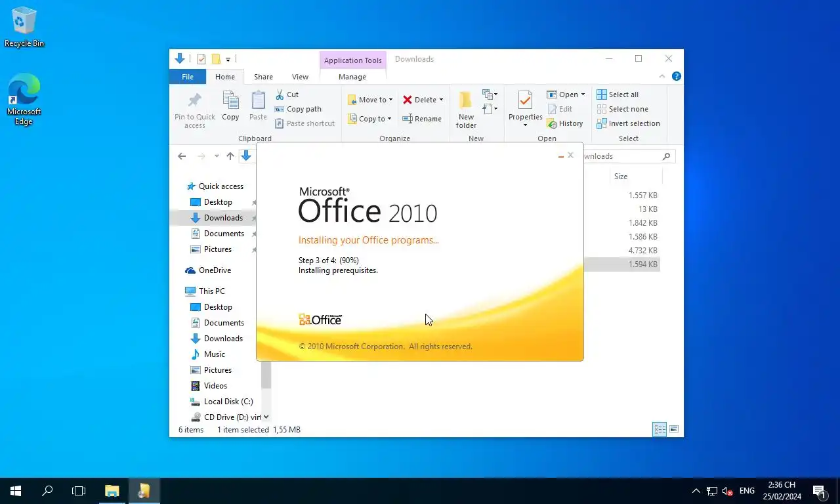Open the dropdown arrow under Properties
This screenshot has width=840, height=504.
point(525,125)
